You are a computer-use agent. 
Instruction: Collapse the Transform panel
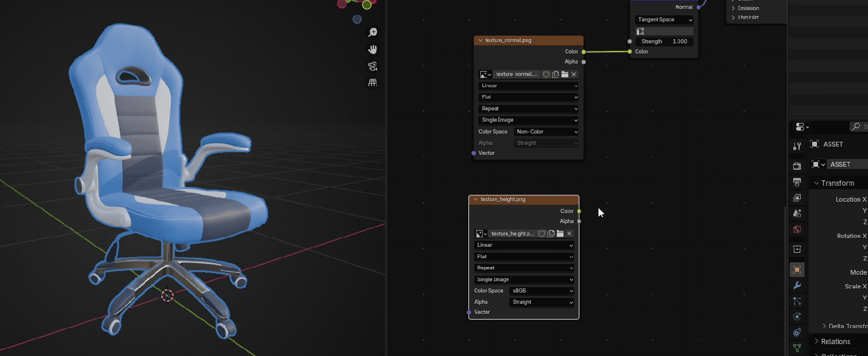(816, 183)
